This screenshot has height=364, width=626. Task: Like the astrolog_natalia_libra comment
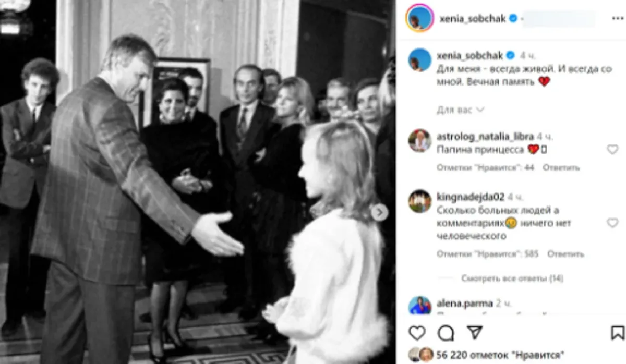[612, 149]
